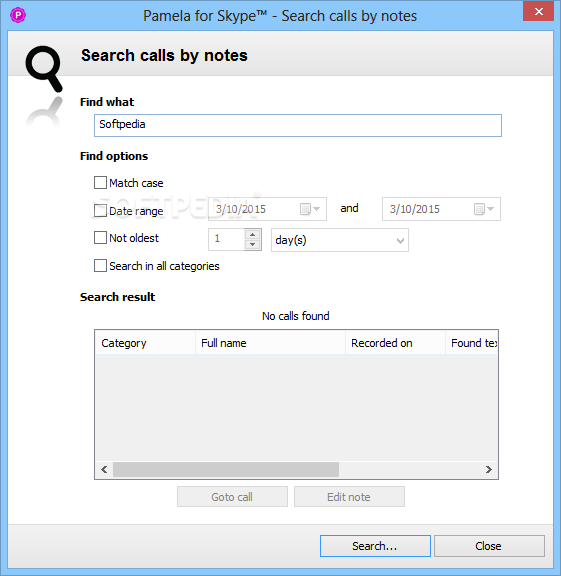Click the Found text column header

pos(472,343)
